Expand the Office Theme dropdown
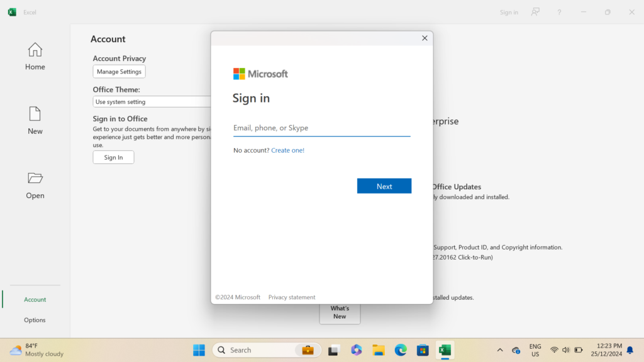 coord(152,102)
